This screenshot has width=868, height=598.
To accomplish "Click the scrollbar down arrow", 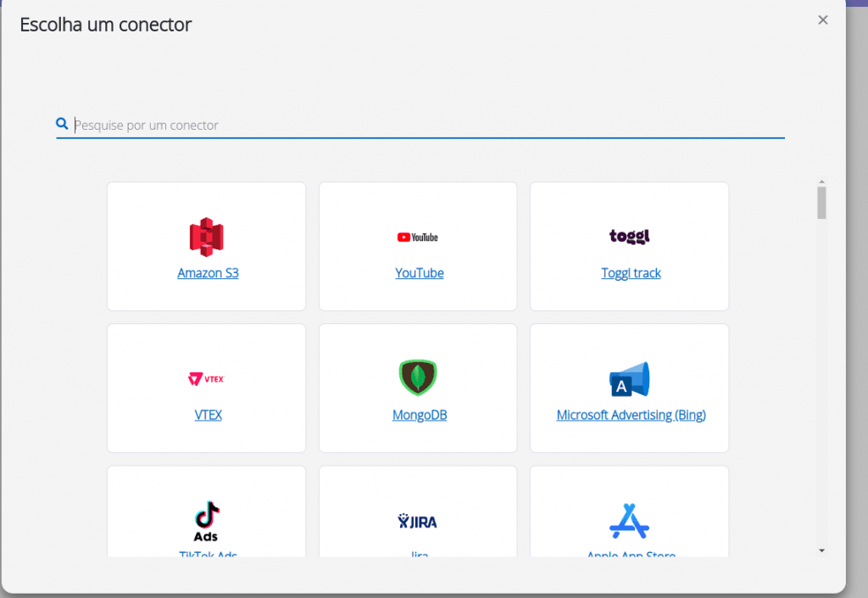I will click(x=821, y=550).
